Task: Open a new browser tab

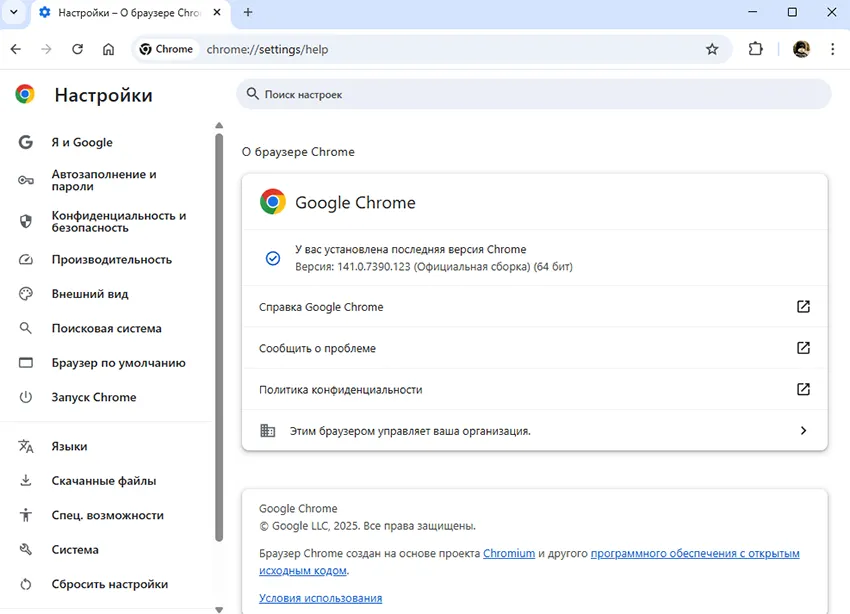Action: coord(248,13)
